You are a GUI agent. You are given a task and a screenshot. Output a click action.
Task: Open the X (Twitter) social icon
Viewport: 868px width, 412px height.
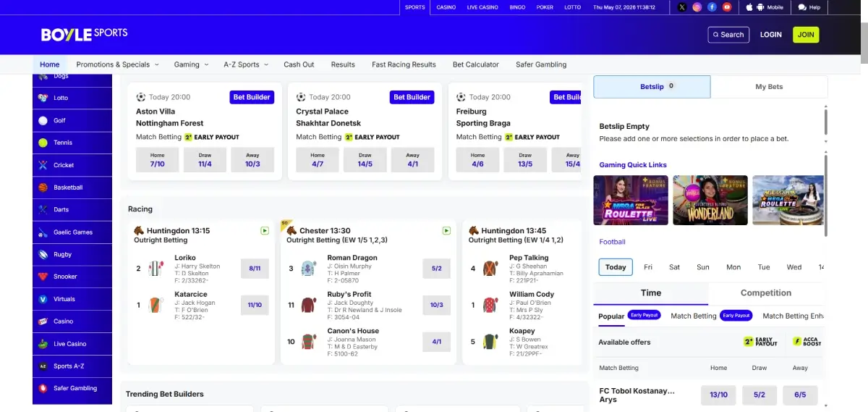pos(682,7)
